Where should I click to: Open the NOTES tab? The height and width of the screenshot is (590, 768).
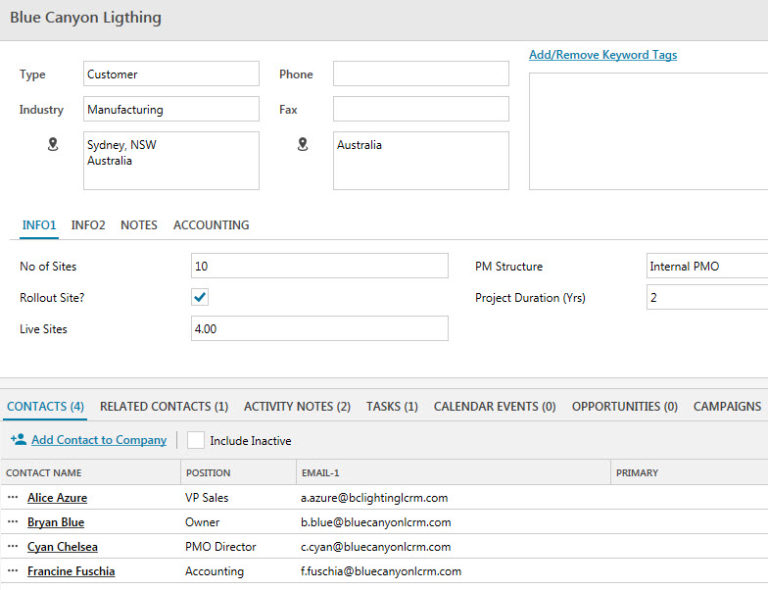(139, 225)
